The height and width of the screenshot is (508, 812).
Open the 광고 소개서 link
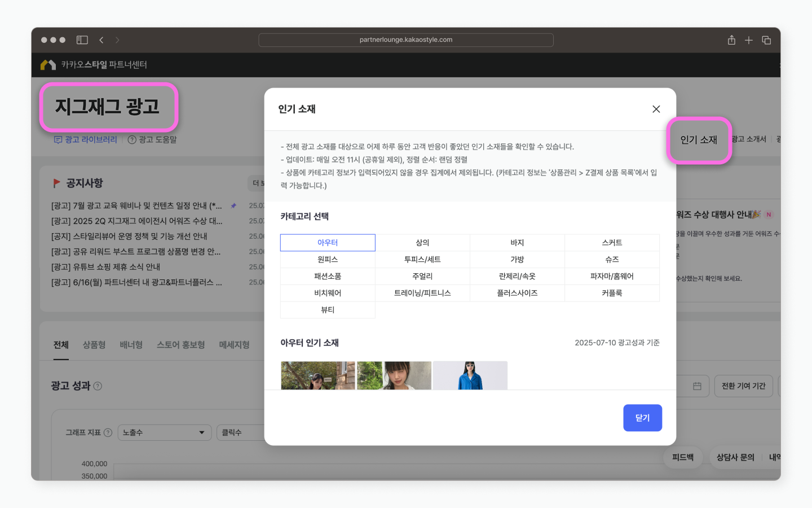(x=749, y=139)
